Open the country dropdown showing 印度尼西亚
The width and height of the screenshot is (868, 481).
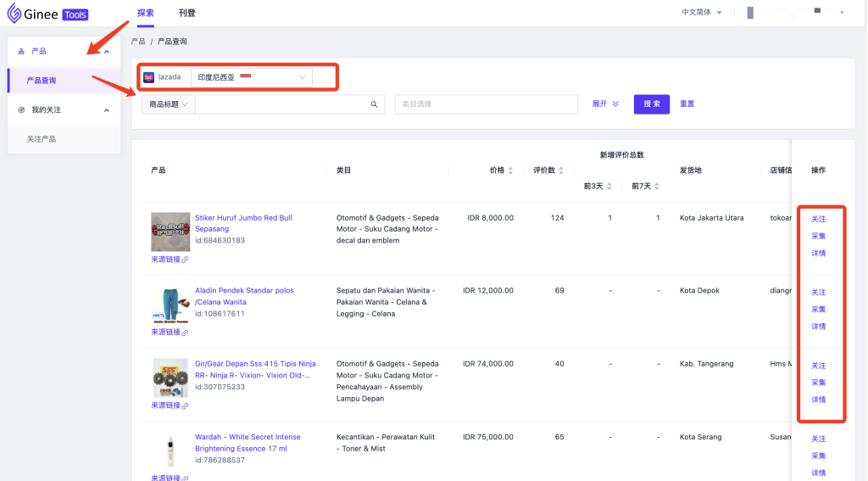point(251,77)
